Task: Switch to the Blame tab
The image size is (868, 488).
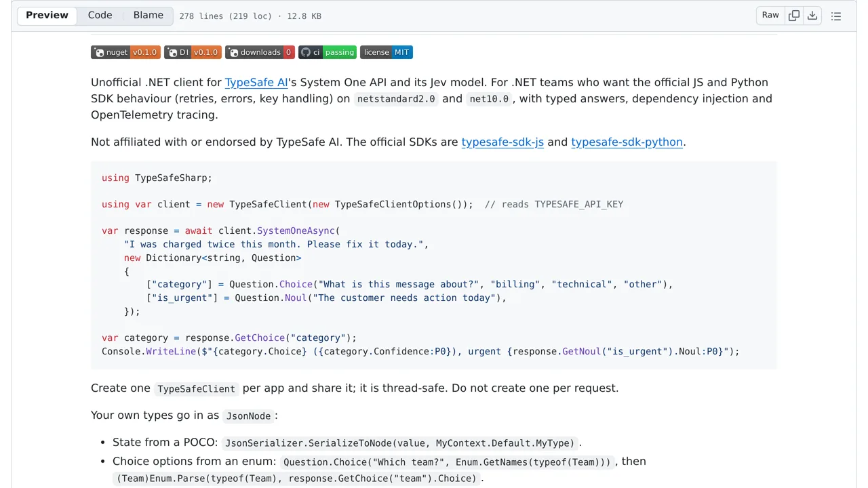Action: click(x=148, y=16)
